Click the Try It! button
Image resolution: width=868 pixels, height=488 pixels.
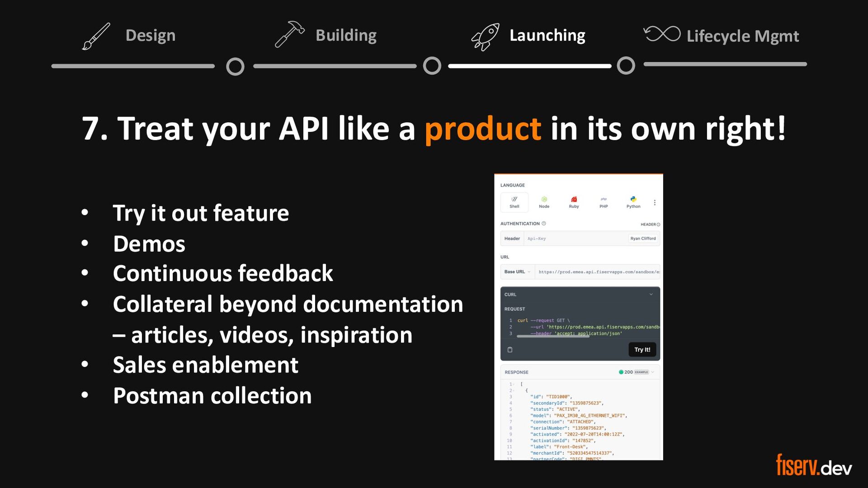pyautogui.click(x=642, y=350)
